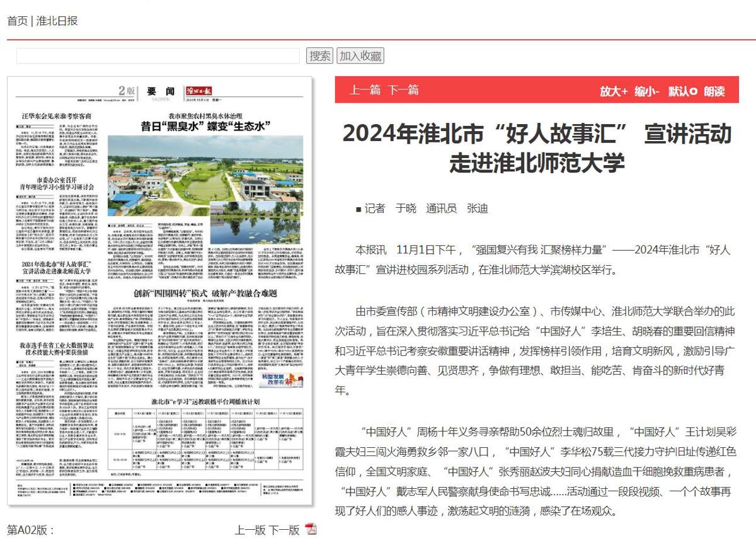Image resolution: width=756 pixels, height=538 pixels.
Task: Go to next article via 下一篇
Action: click(403, 90)
